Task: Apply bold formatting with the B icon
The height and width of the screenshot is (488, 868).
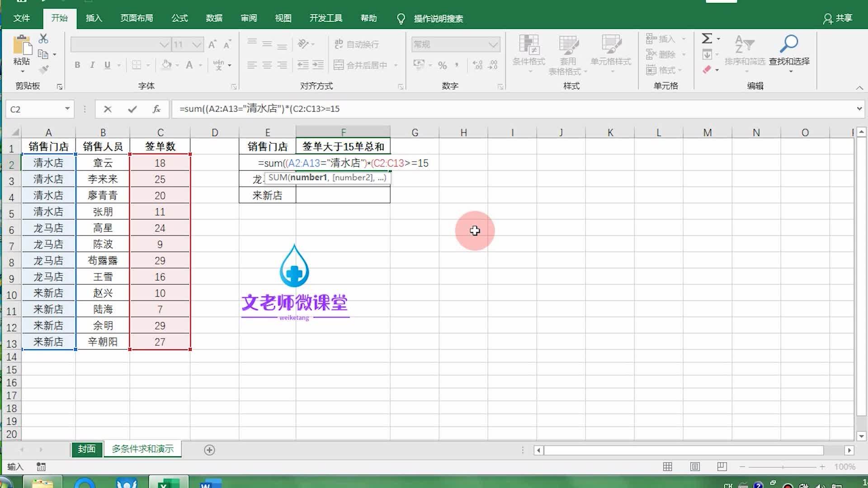Action: (77, 65)
